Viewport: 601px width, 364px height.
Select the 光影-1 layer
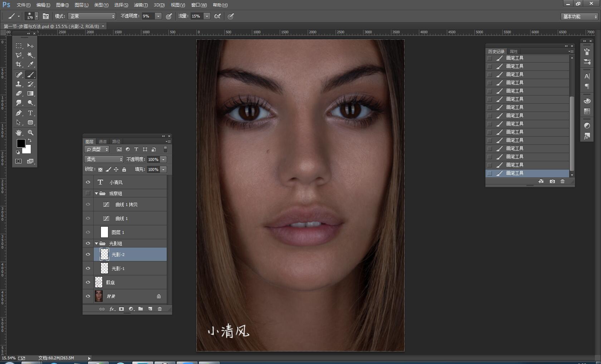pos(130,268)
